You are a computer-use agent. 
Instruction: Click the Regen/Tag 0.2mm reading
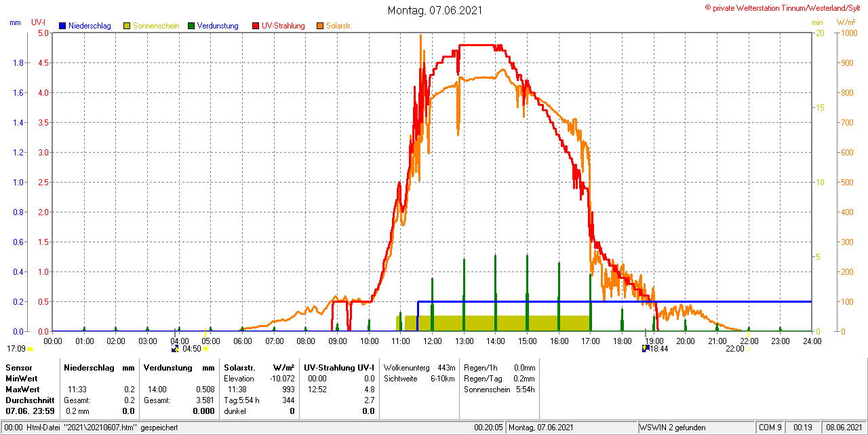tap(499, 378)
